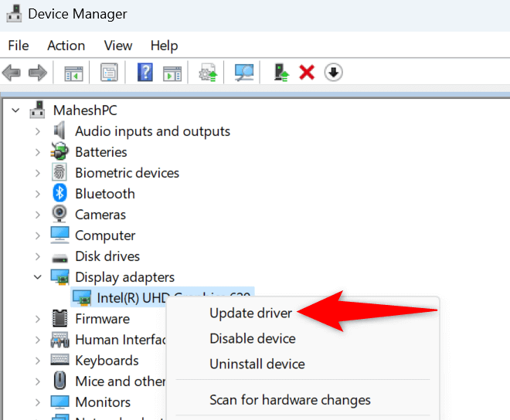
Task: Expand the Firmware category
Action: click(38, 319)
